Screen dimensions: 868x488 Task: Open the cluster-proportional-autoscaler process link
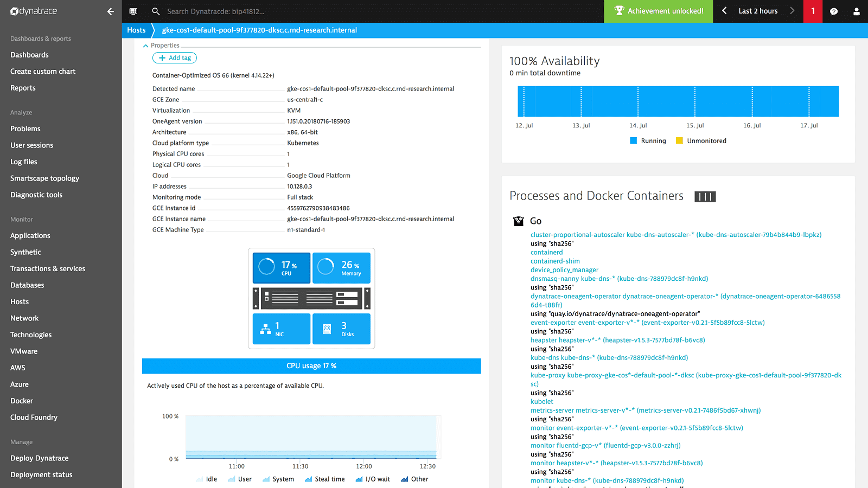pyautogui.click(x=676, y=235)
